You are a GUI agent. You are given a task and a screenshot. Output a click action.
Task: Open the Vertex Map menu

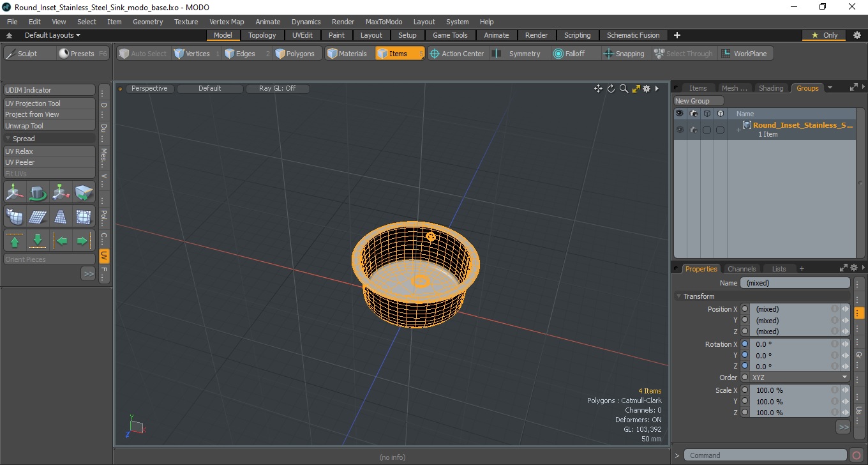click(227, 22)
